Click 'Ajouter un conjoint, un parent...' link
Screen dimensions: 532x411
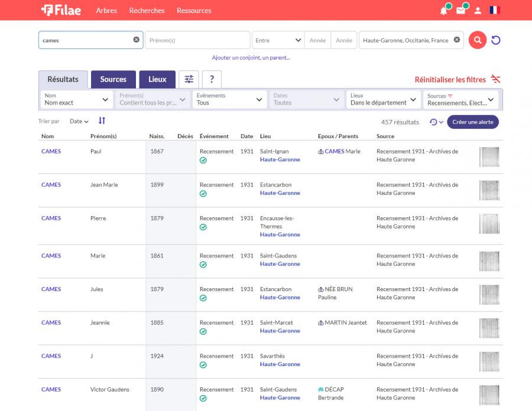tap(251, 58)
